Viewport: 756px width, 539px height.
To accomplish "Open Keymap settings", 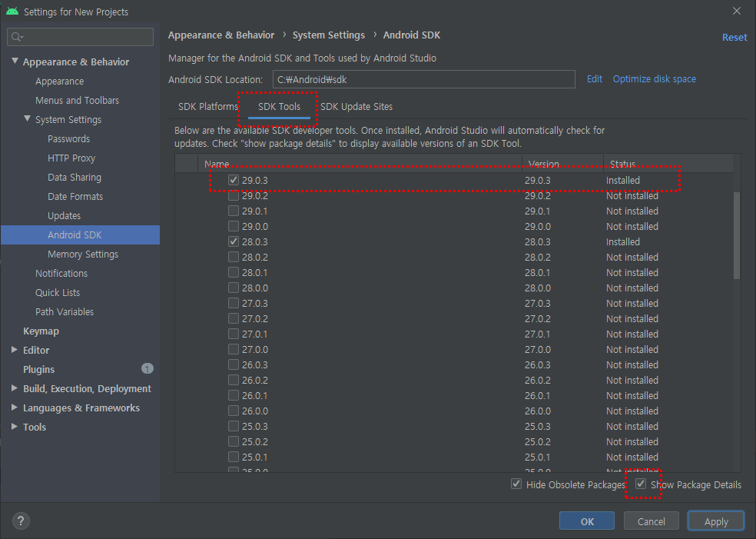I will tap(41, 331).
